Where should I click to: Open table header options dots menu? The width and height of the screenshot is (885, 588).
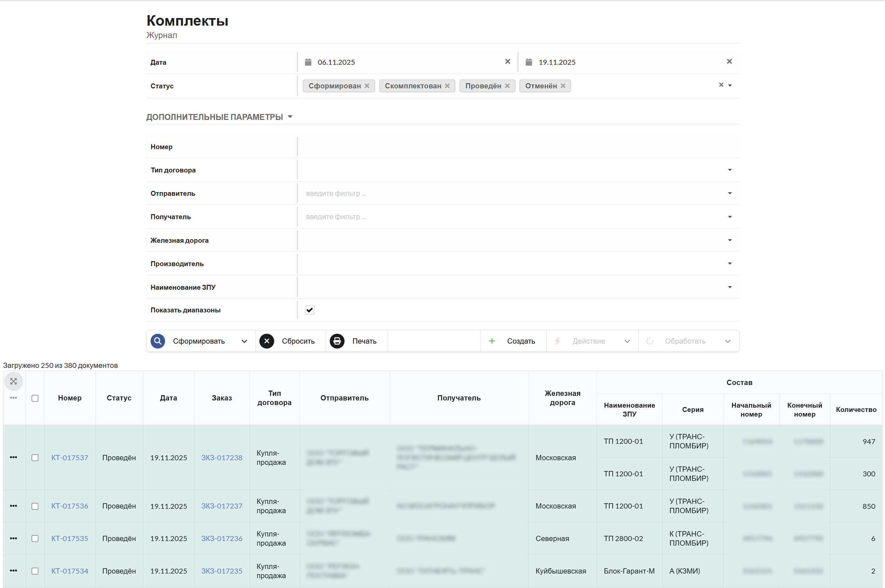click(13, 398)
